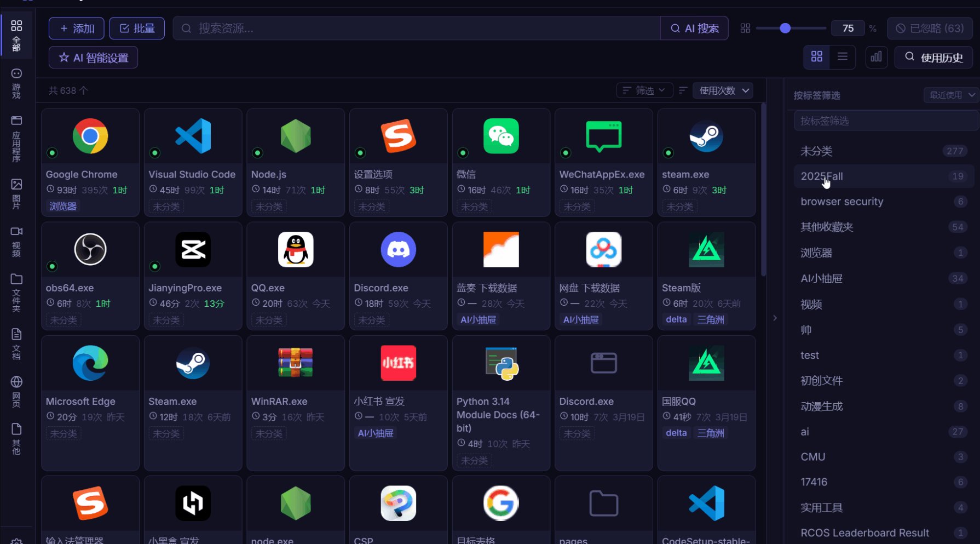Screen dimensions: 980x544
Task: Collapse the tag filter side panel
Action: [775, 318]
